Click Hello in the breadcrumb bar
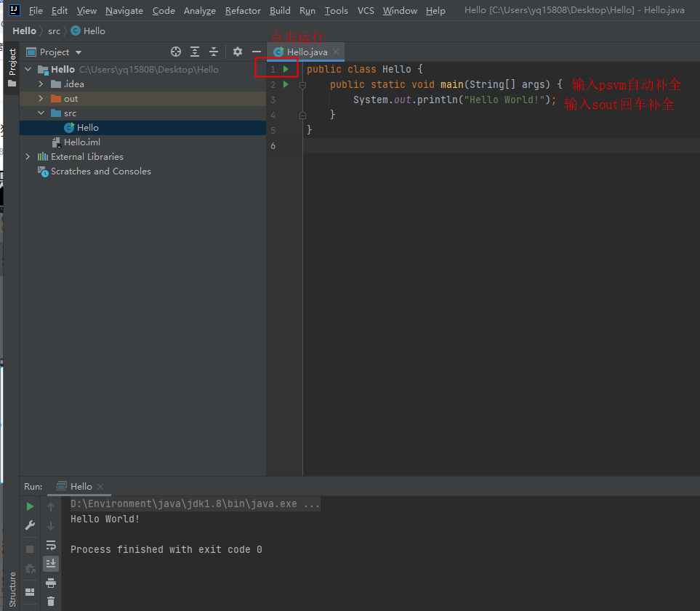 point(24,31)
